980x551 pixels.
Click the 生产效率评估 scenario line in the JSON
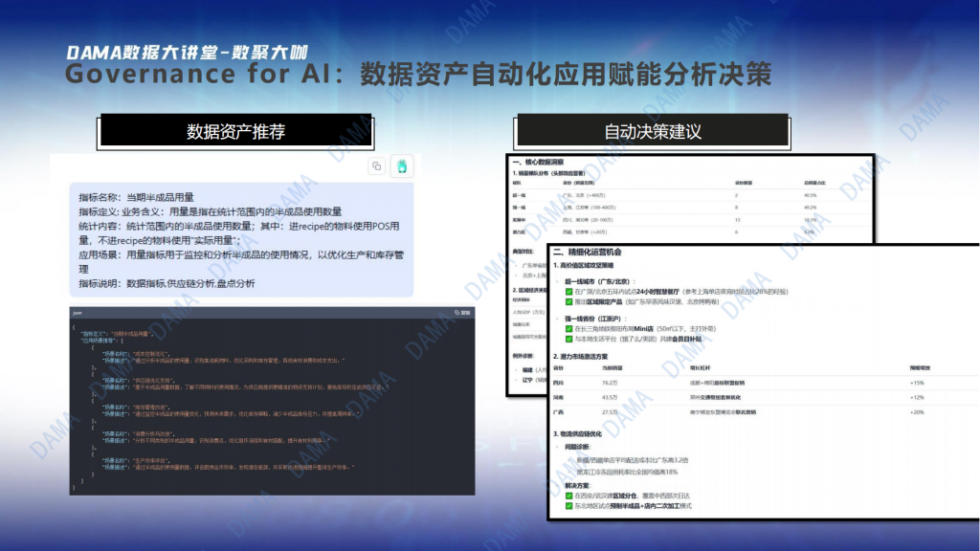pos(136,460)
